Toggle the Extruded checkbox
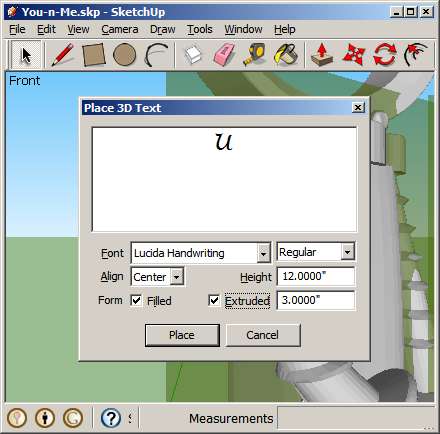 tap(214, 300)
